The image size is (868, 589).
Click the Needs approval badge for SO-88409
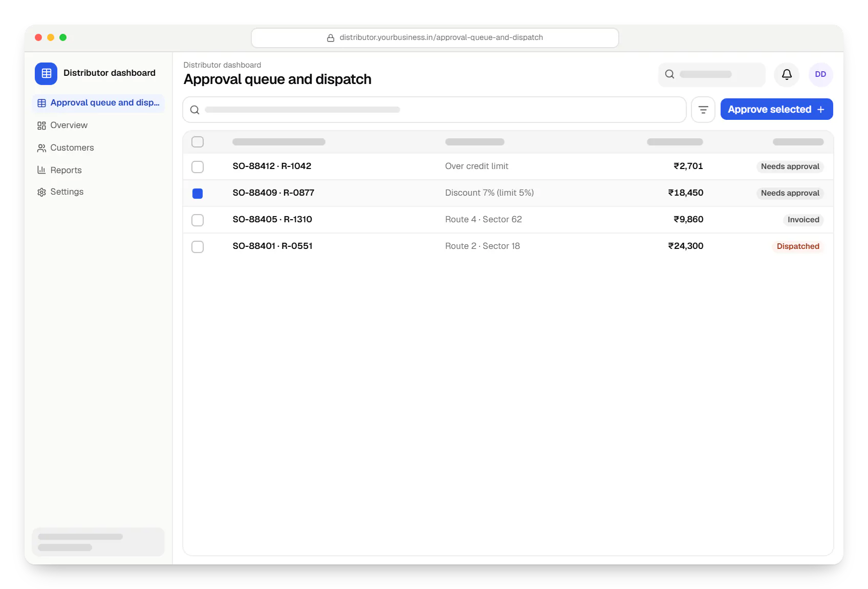tap(790, 193)
